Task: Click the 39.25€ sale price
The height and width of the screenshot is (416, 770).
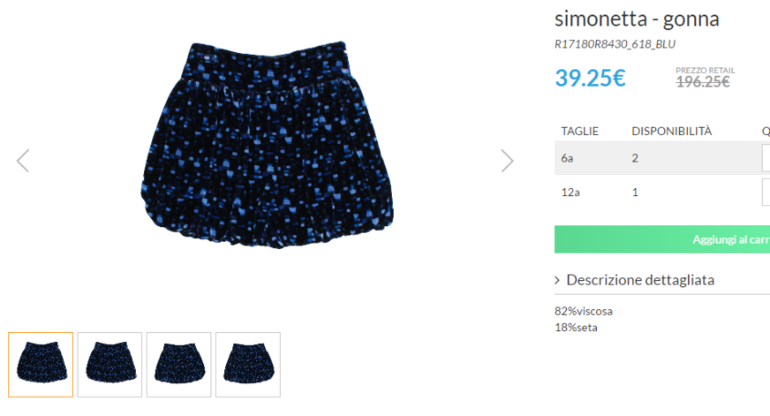Action: click(x=590, y=78)
